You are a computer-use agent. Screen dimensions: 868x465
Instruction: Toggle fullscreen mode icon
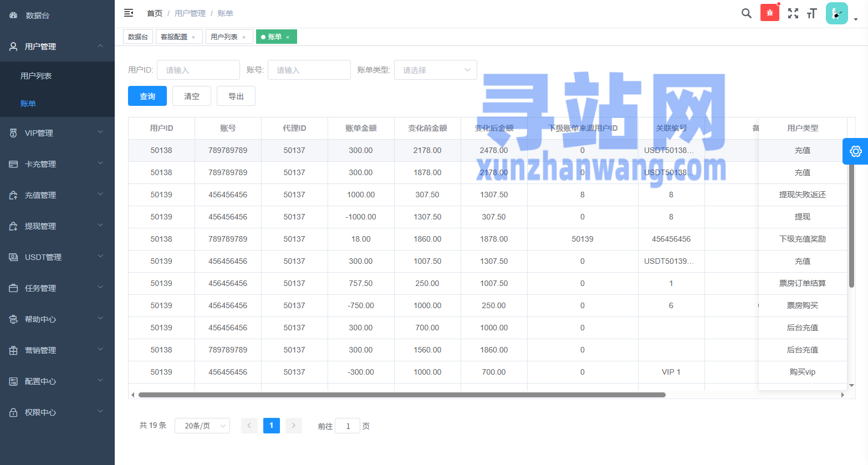tap(793, 13)
